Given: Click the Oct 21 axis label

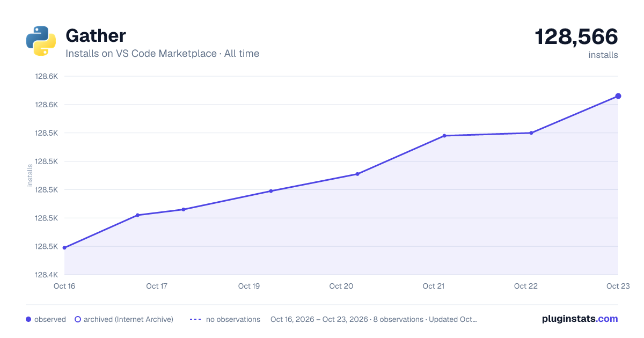Looking at the screenshot, I should [434, 286].
